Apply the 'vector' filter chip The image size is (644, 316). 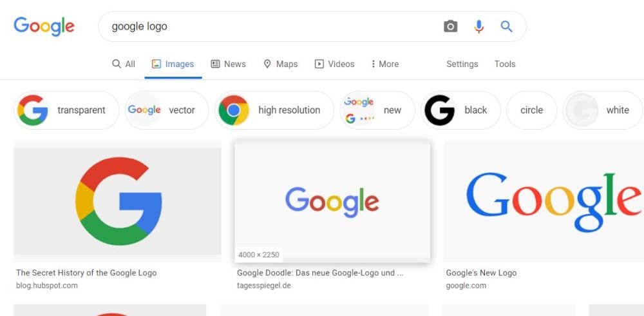point(167,110)
